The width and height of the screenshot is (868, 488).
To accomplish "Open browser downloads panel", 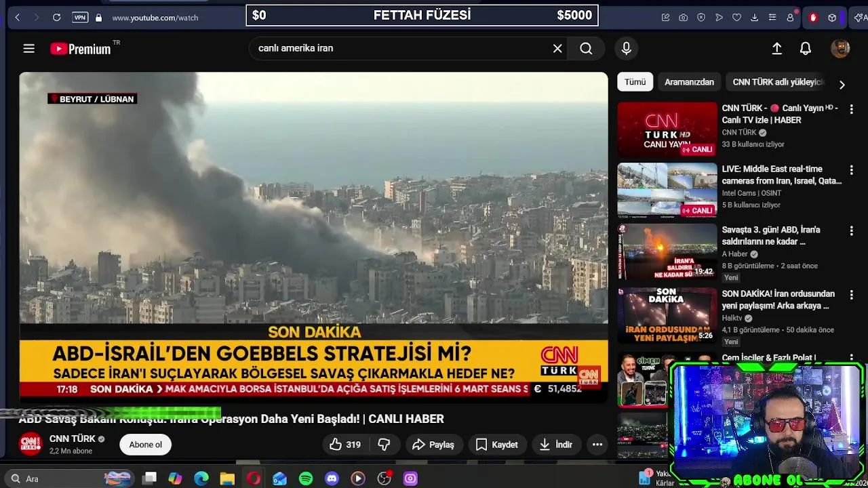I will 754,18.
